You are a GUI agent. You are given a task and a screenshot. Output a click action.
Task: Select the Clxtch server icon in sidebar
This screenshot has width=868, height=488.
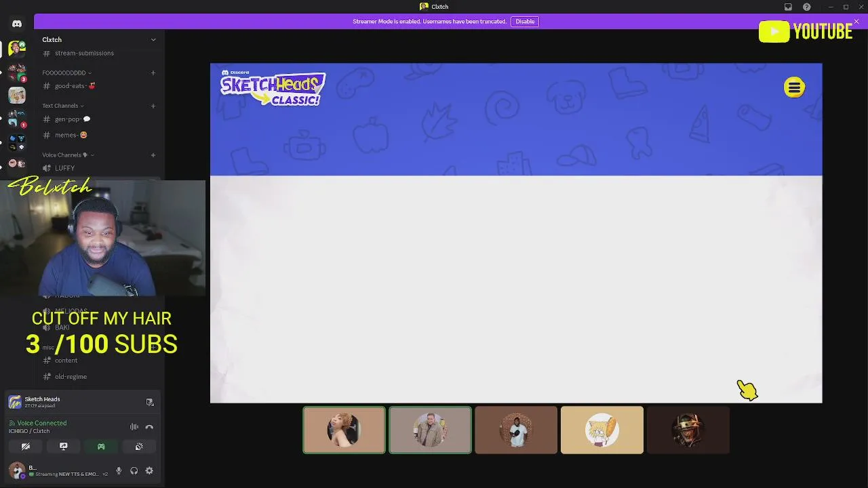tap(17, 48)
